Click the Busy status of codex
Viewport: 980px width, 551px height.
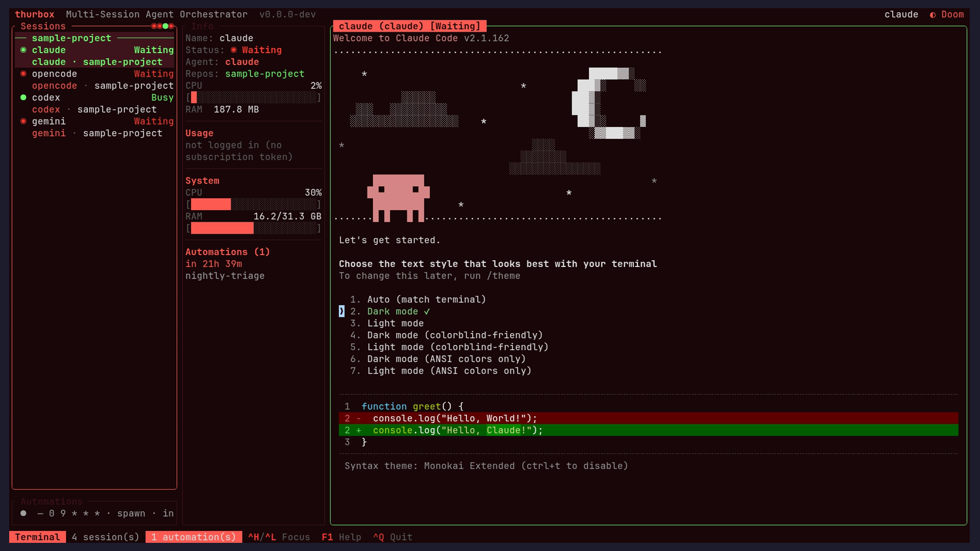pyautogui.click(x=162, y=97)
